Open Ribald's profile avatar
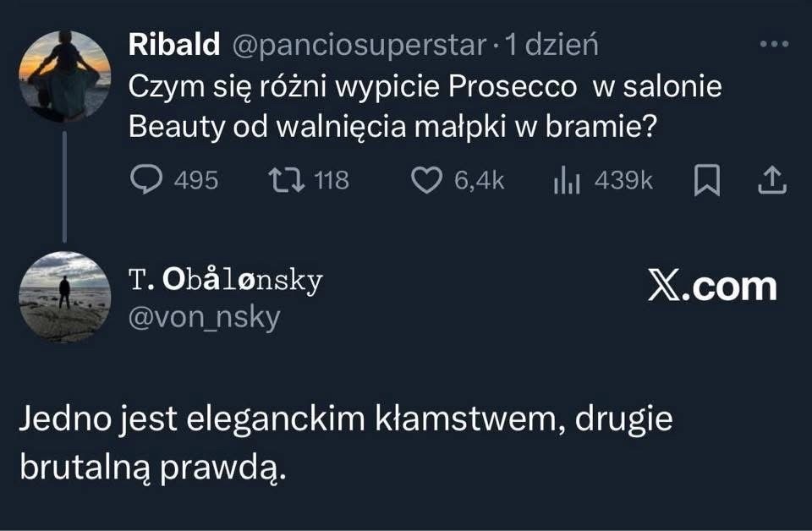 point(64,76)
